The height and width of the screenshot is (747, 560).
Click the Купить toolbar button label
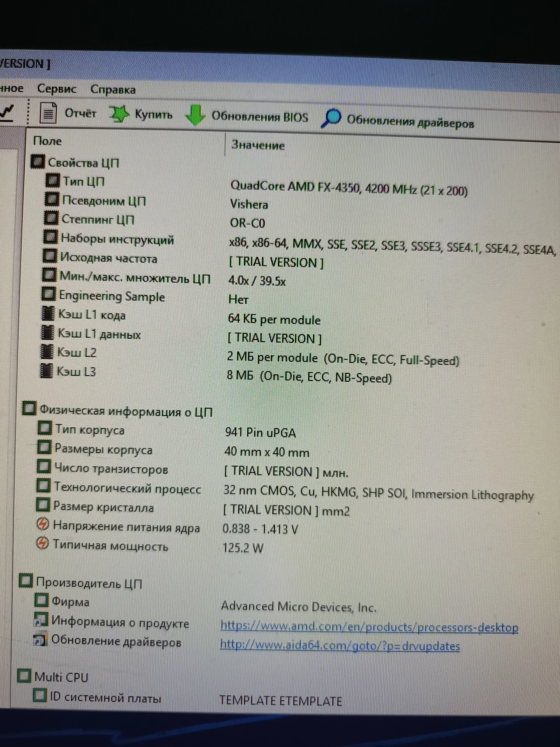[x=153, y=114]
